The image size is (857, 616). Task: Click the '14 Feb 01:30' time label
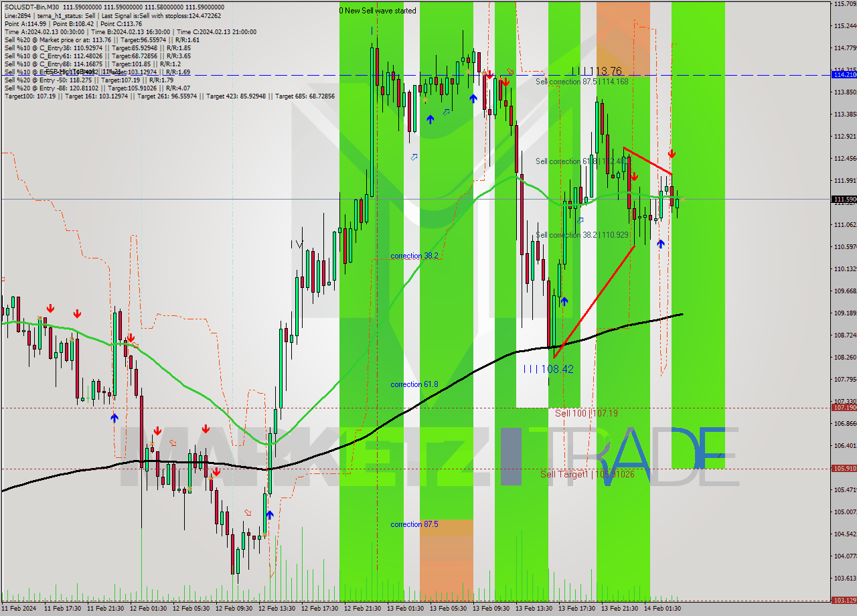(663, 609)
